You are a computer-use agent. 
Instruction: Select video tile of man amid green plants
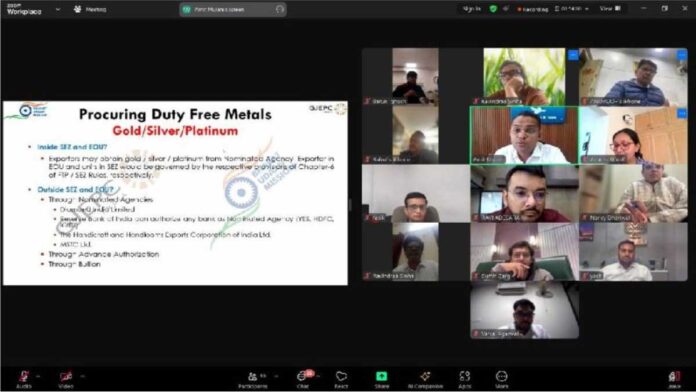[x=524, y=76]
